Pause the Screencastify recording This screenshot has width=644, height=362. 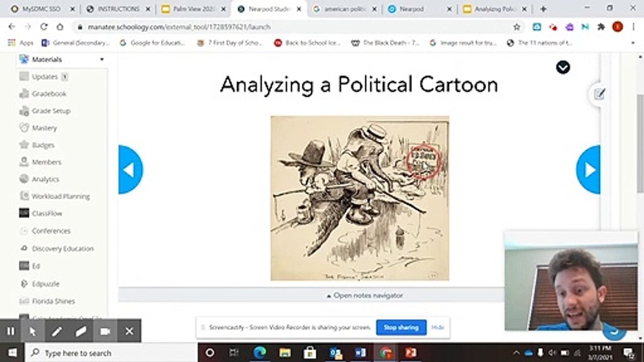click(11, 331)
